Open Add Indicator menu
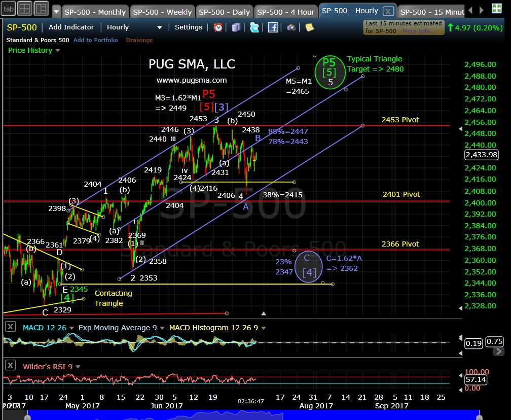This screenshot has height=420, width=511. 71,27
